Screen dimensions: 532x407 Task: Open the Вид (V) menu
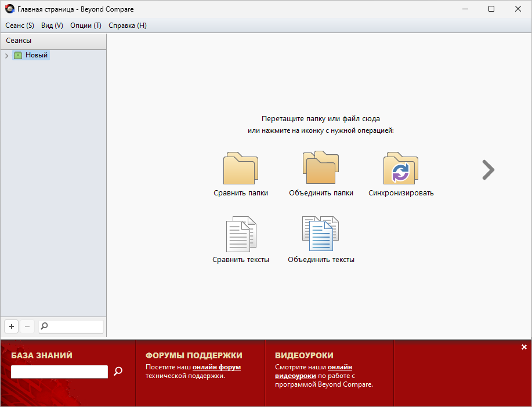[52, 26]
